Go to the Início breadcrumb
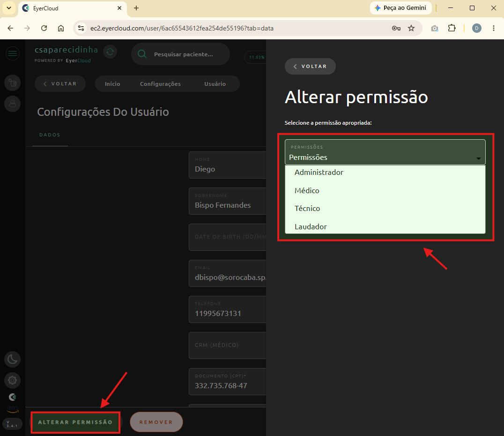504x436 pixels. [x=112, y=84]
